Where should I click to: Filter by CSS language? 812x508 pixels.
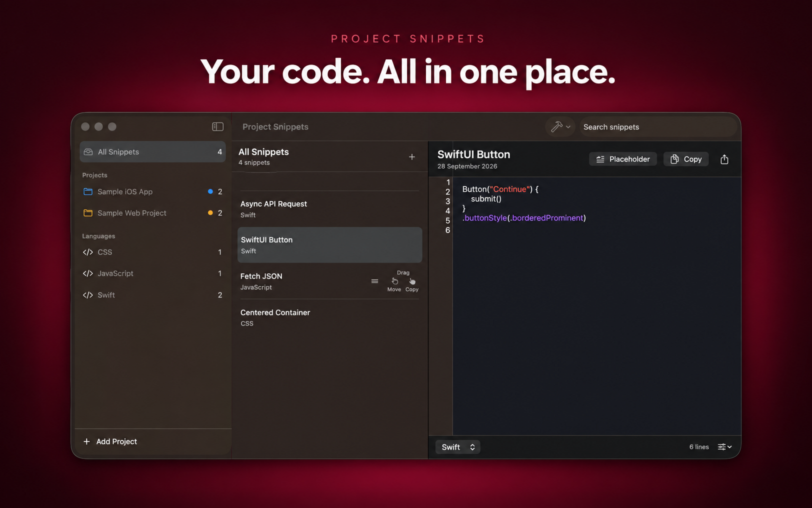(153, 252)
